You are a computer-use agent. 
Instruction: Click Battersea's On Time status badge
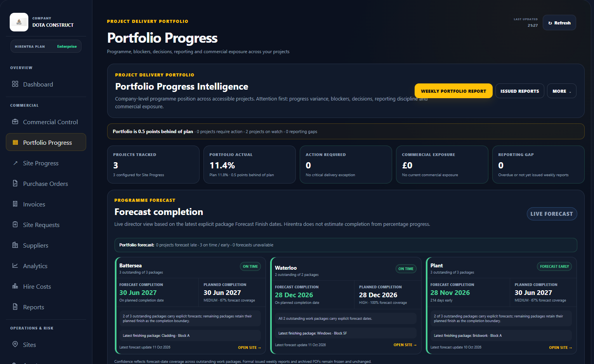[x=250, y=267]
